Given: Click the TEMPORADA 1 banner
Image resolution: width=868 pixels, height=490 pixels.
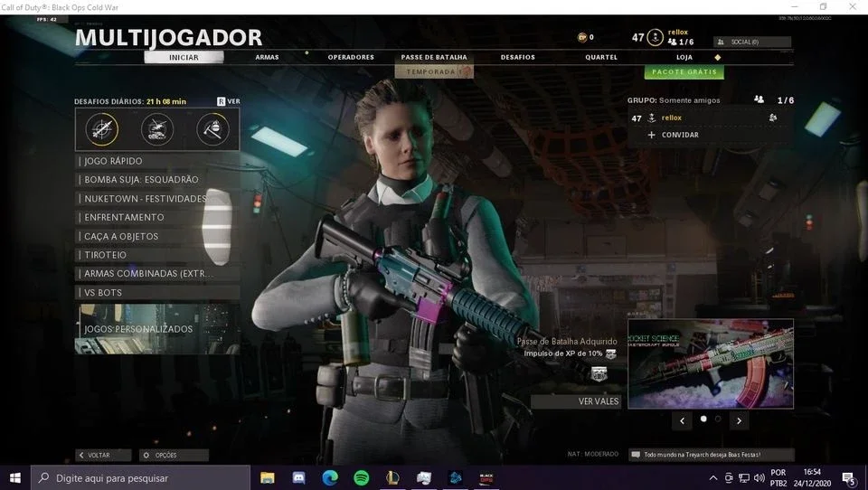Looking at the screenshot, I should 434,71.
